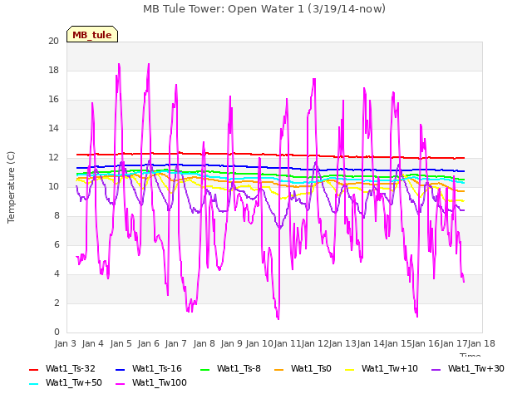Click the orange Wat1_Ts0 legend swatch
Screen dimensions: 532x399
point(279,369)
